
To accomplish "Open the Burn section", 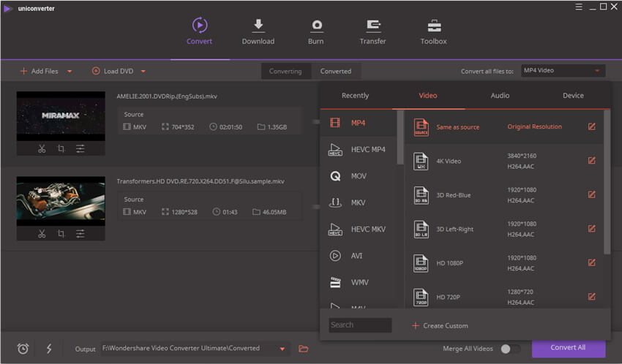I will click(x=316, y=31).
